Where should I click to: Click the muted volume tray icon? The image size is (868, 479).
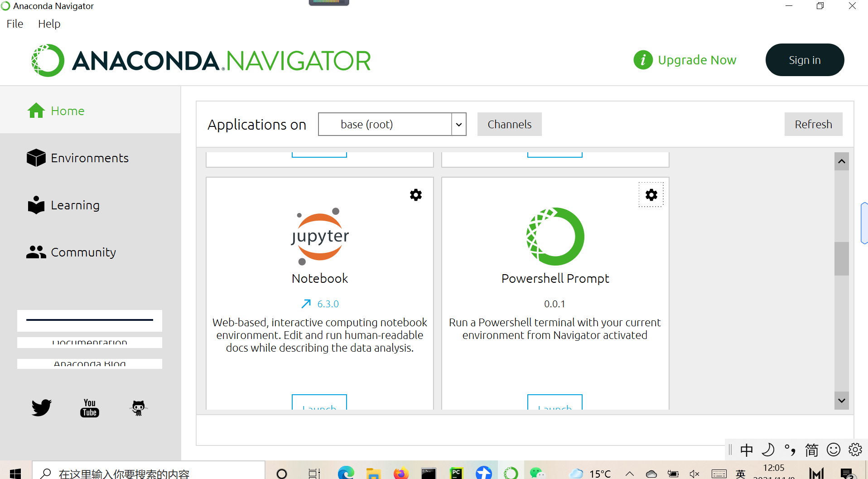click(694, 474)
